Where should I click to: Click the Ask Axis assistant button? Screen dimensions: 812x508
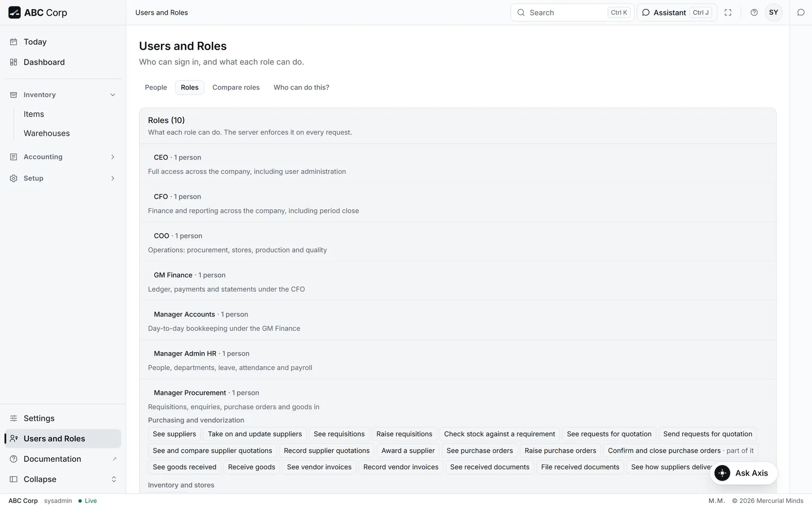tap(743, 473)
